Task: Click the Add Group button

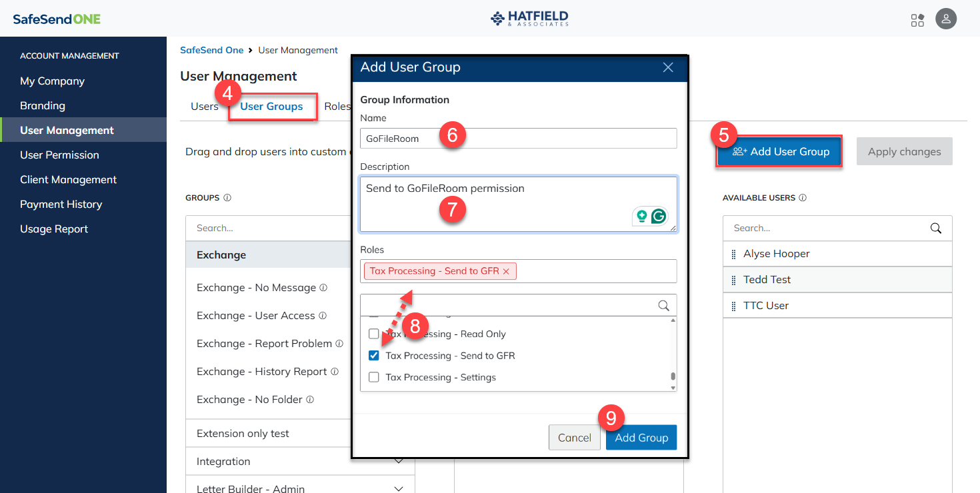Action: click(x=641, y=438)
